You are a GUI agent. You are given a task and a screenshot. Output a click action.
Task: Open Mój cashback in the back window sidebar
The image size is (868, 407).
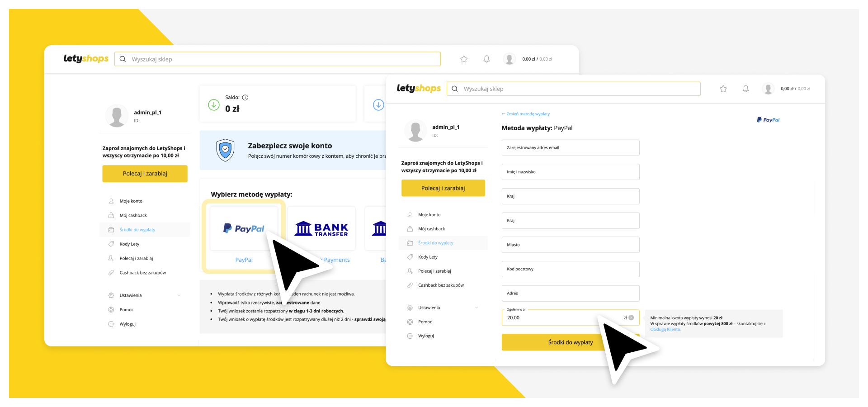133,215
